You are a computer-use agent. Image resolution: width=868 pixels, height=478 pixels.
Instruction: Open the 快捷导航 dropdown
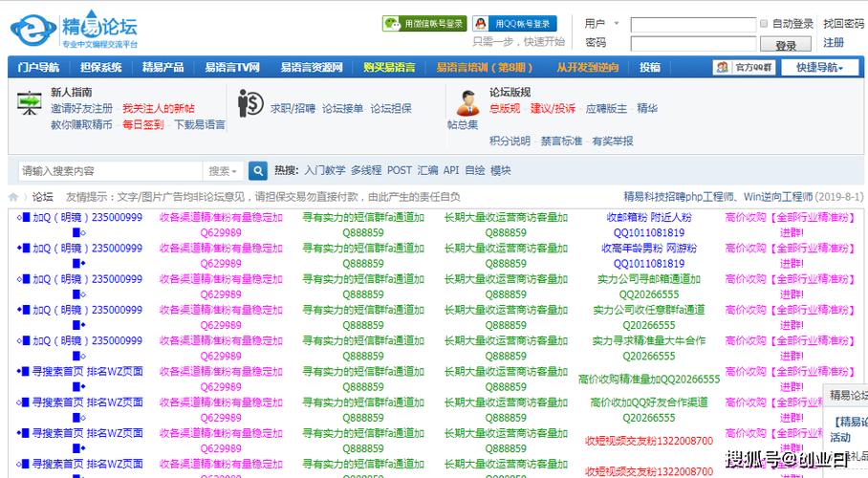click(x=820, y=68)
